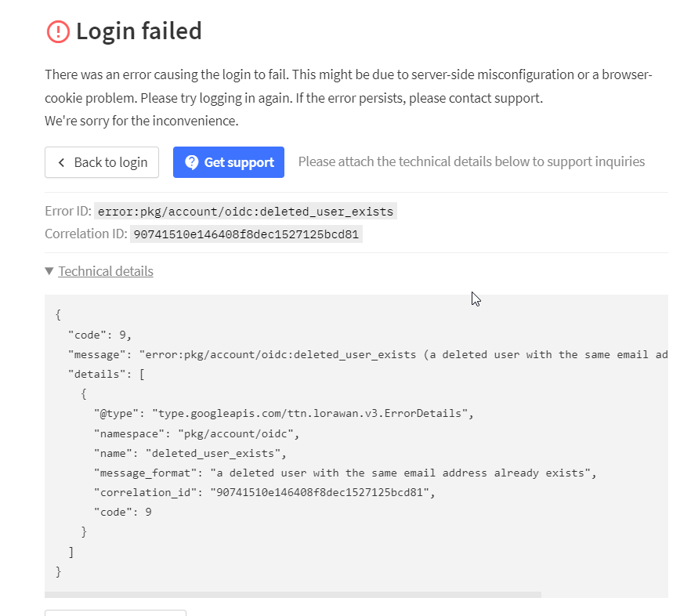Click the horizontal scrollbar under the JSON block
The image size is (691, 616).
[293, 595]
